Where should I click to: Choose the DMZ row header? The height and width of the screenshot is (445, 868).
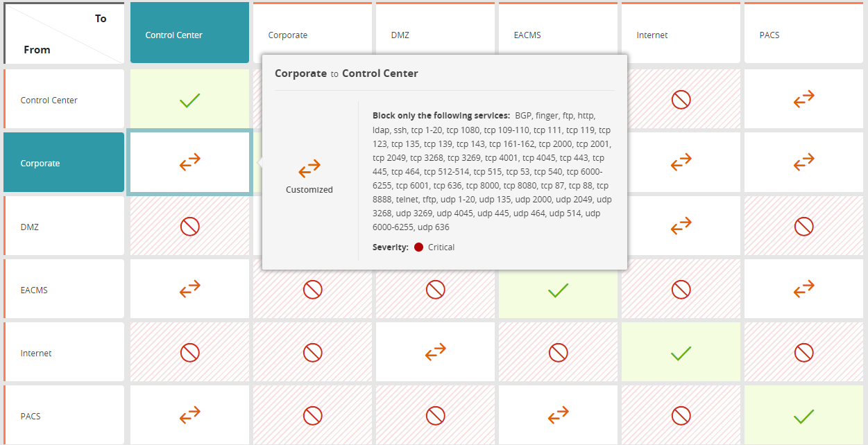64,227
